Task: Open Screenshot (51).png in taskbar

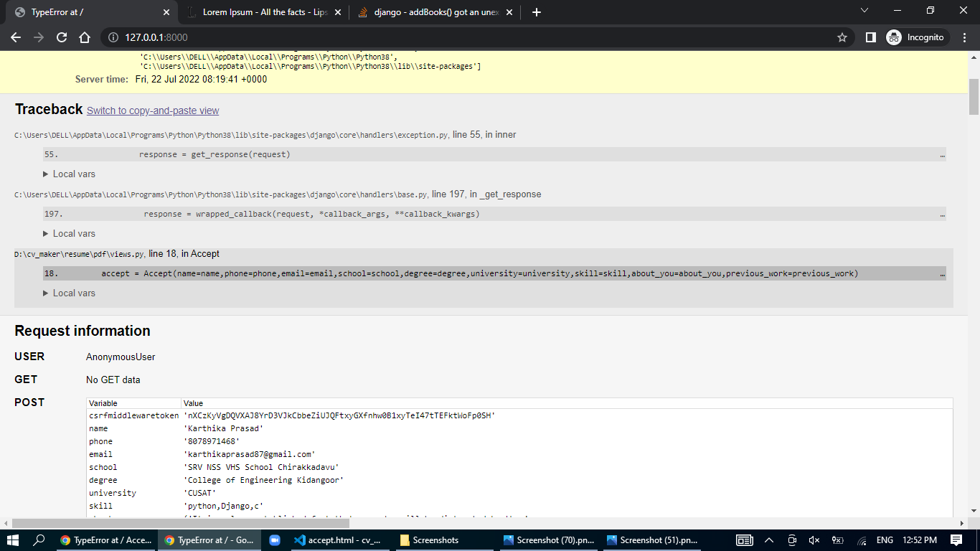Action: [651, 540]
